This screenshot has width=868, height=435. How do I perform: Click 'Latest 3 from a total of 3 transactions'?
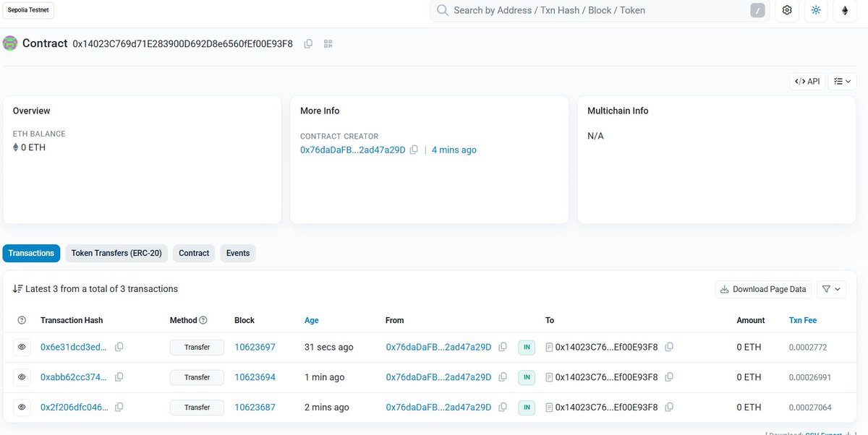pyautogui.click(x=101, y=289)
